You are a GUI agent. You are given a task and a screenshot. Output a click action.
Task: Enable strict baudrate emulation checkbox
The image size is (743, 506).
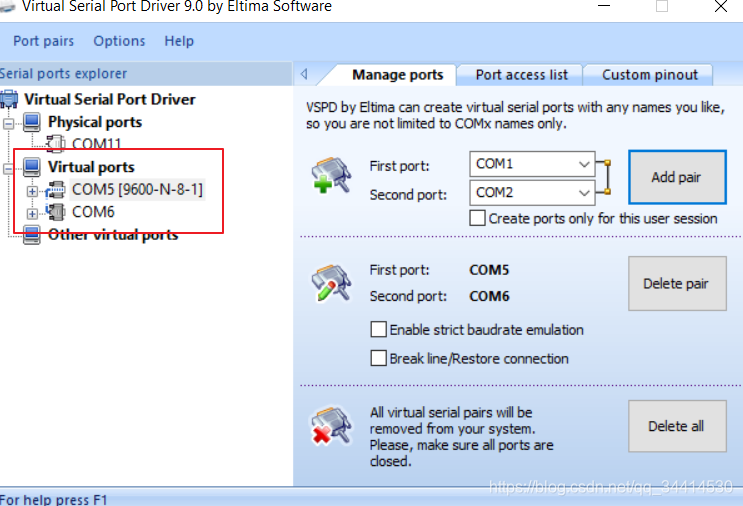click(x=378, y=329)
